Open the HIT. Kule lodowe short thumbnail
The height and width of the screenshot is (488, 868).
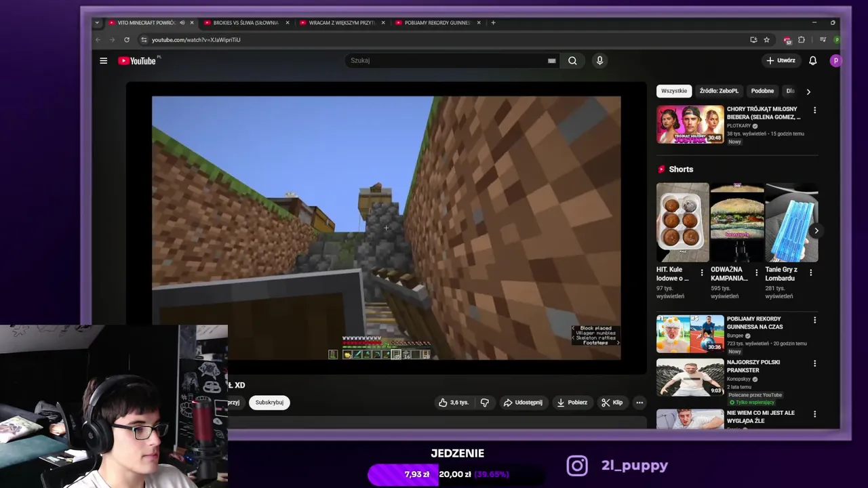click(682, 222)
